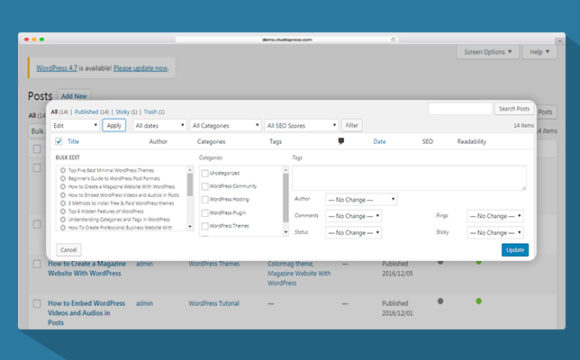Image resolution: width=580 pixels, height=360 pixels.
Task: Sort posts by Title column
Action: [x=73, y=141]
